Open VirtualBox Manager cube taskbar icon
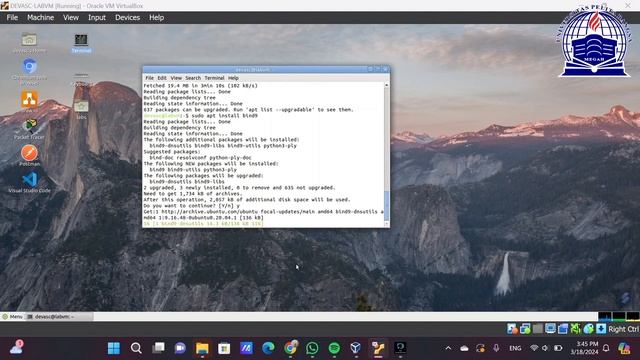 356,348
